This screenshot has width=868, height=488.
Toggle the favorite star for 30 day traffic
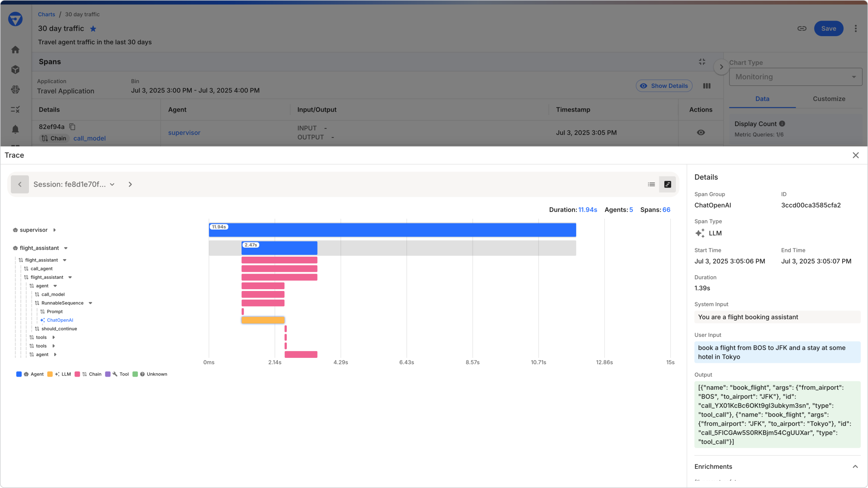[x=93, y=29]
